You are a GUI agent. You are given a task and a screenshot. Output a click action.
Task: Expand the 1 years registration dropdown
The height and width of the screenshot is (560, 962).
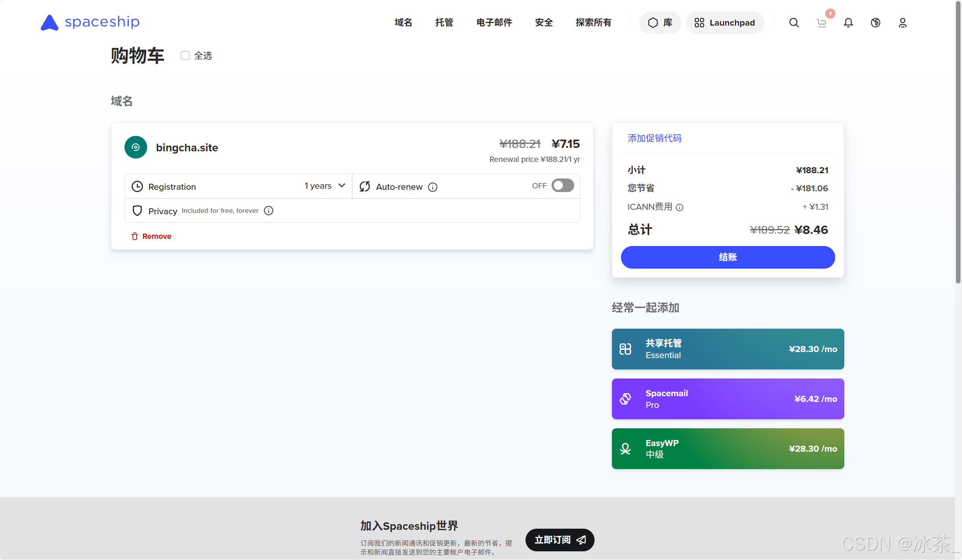[325, 186]
